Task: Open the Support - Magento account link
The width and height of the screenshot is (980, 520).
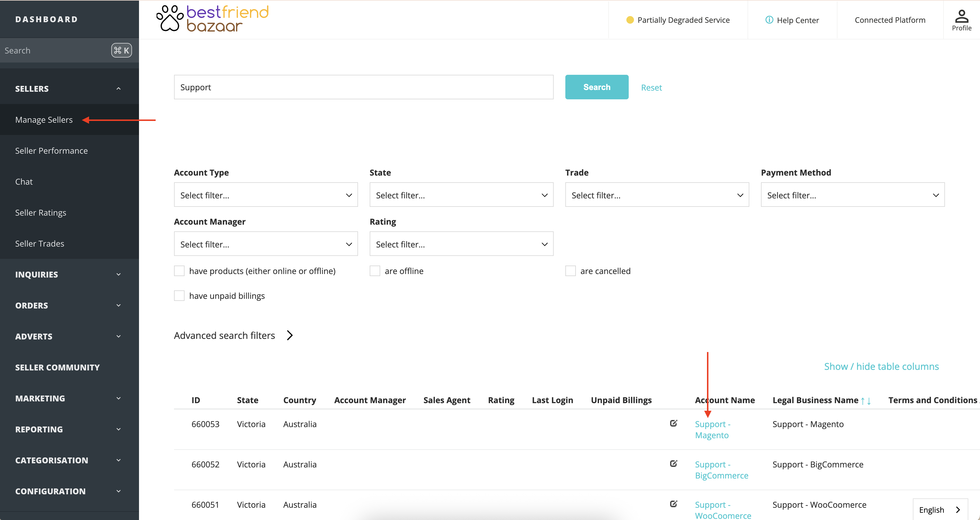Action: tap(713, 429)
